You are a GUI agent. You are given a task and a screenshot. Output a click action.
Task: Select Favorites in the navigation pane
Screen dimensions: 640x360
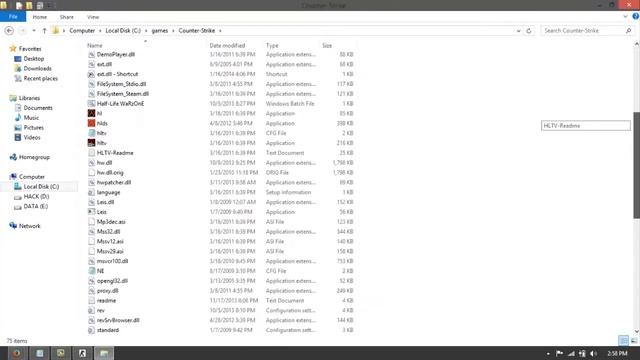click(30, 49)
